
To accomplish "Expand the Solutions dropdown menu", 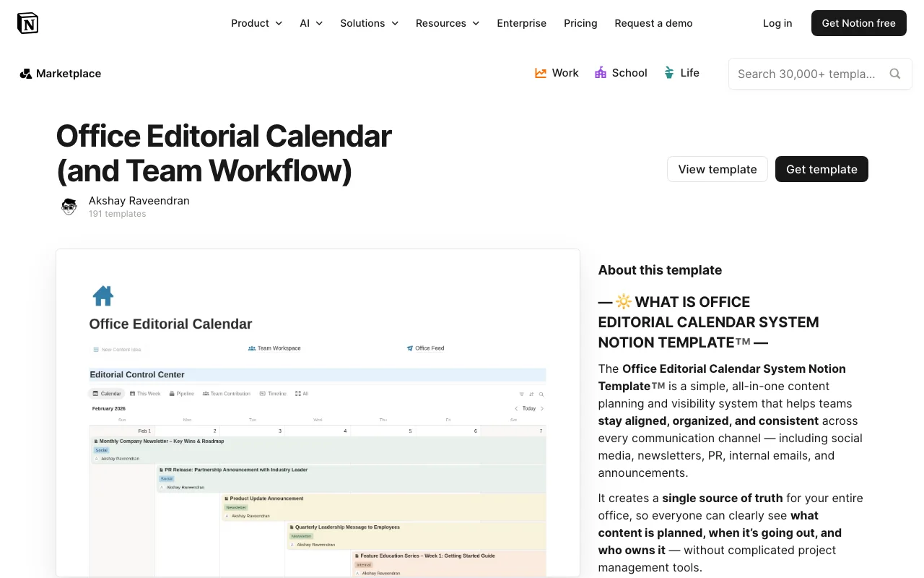I will point(369,23).
